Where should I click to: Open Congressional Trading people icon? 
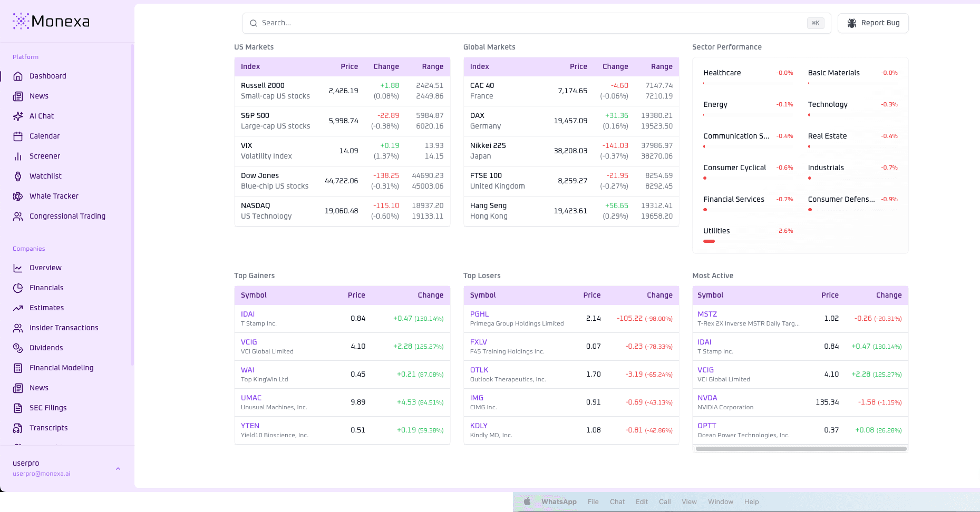[18, 216]
